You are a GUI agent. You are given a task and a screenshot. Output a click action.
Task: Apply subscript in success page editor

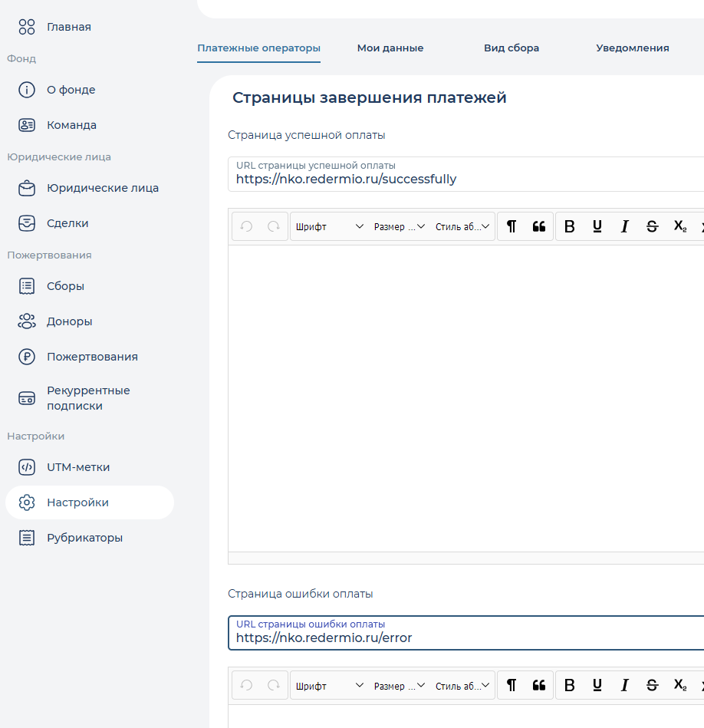pos(680,226)
